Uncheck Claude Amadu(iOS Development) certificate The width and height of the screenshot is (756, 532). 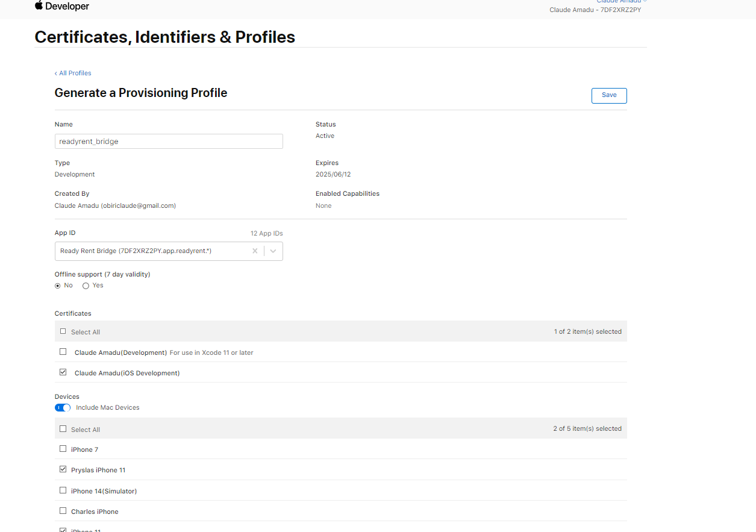[x=63, y=372]
